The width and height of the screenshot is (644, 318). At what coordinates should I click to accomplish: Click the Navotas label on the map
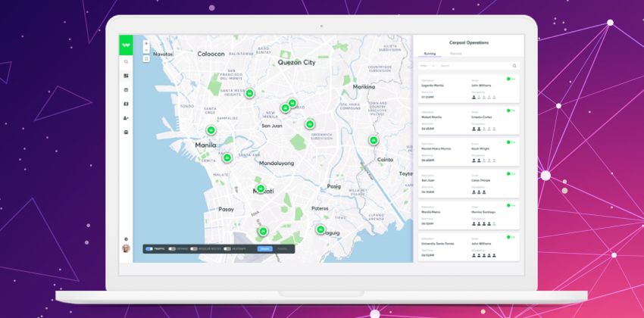pos(163,55)
